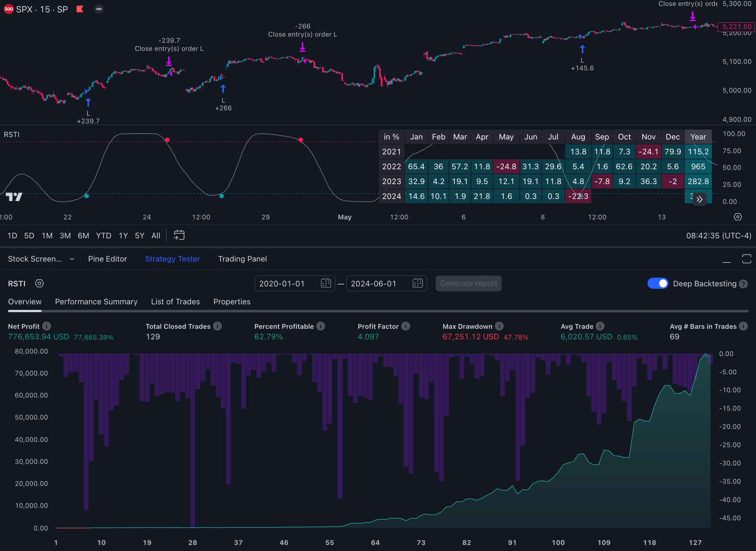The height and width of the screenshot is (551, 756).
Task: Open Deep Backtesting help question icon
Action: [743, 284]
